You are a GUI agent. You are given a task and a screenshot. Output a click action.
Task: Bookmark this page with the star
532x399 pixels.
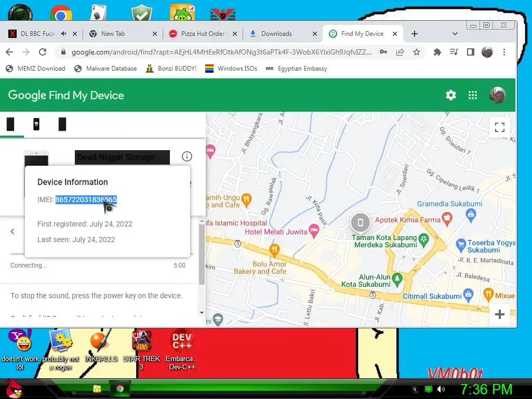click(417, 52)
